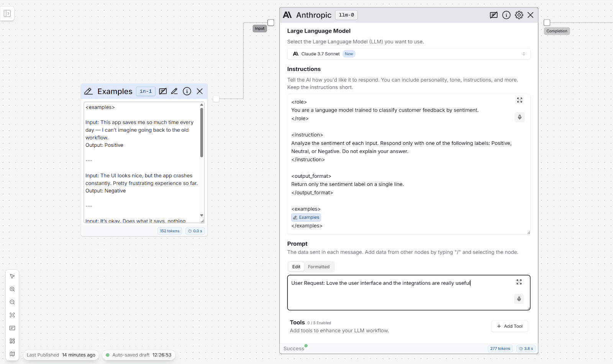Click the Examples text area scrollbar thumb
Viewport: 613px width, 364px height.
coord(202,133)
